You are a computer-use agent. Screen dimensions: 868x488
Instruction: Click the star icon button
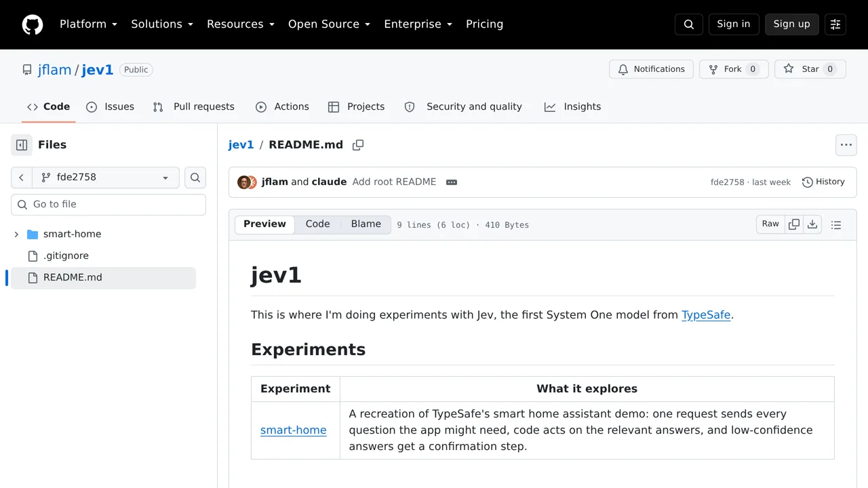pos(810,69)
